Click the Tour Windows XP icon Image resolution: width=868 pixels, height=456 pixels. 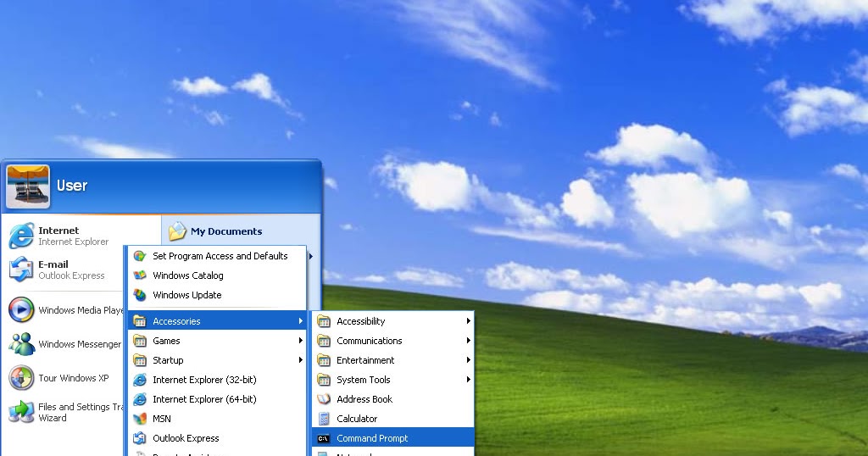click(x=21, y=378)
